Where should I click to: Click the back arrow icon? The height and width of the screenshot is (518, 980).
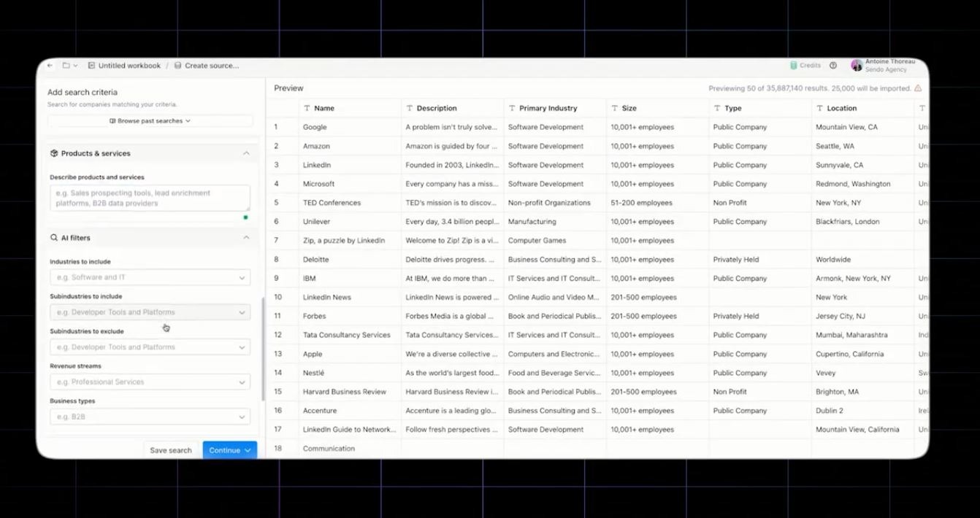pyautogui.click(x=50, y=66)
